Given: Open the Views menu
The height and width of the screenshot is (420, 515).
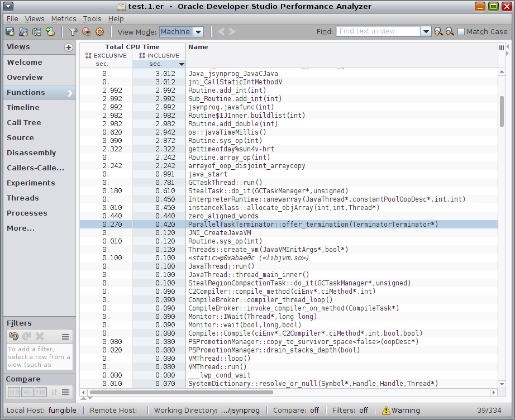Looking at the screenshot, I should (35, 19).
